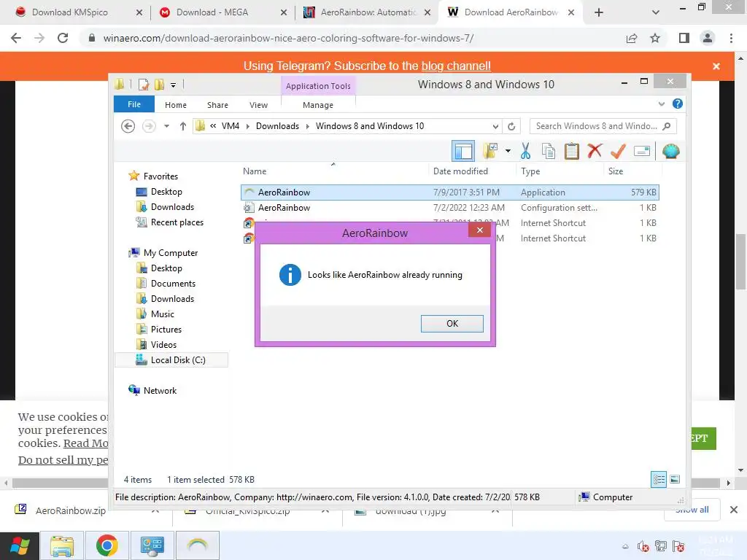
Task: Open the Manage ribbon tab
Action: click(318, 105)
